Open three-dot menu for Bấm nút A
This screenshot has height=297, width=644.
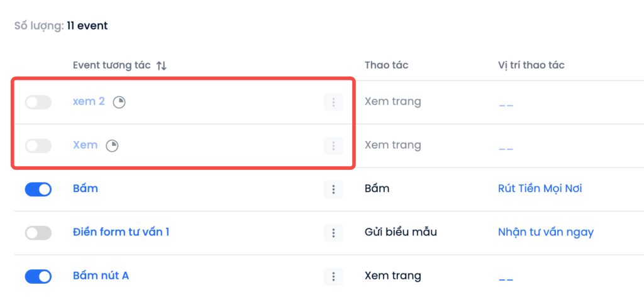[x=333, y=276]
